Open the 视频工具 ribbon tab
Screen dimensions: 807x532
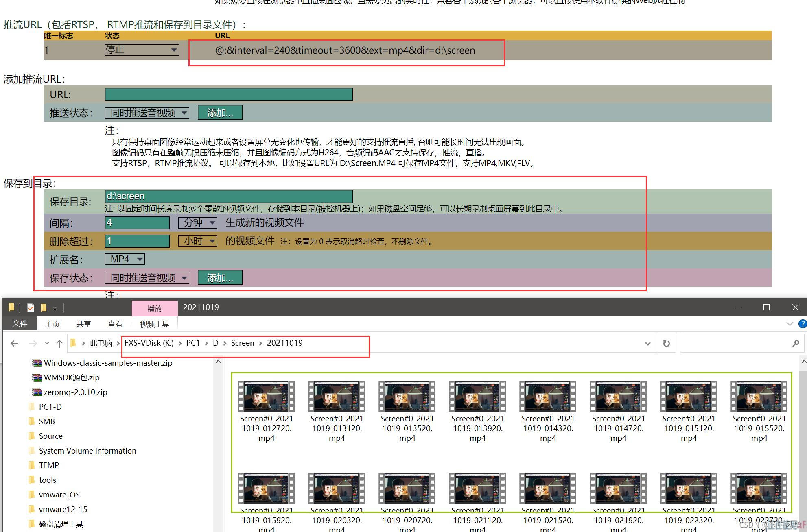click(154, 324)
